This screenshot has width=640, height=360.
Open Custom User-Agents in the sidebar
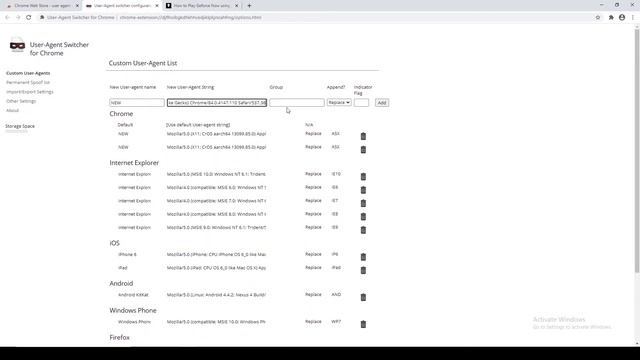coord(28,73)
